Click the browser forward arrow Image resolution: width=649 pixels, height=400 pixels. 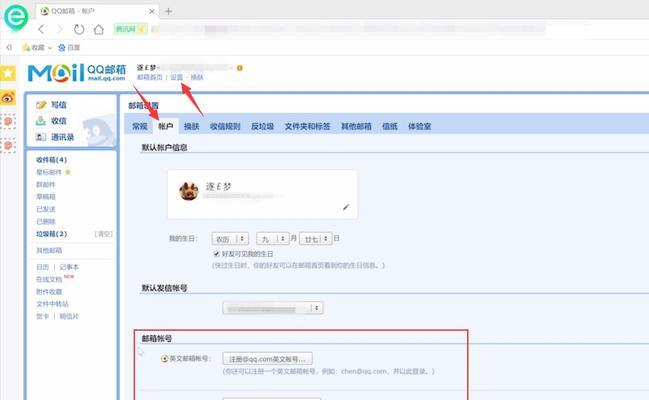pos(60,29)
